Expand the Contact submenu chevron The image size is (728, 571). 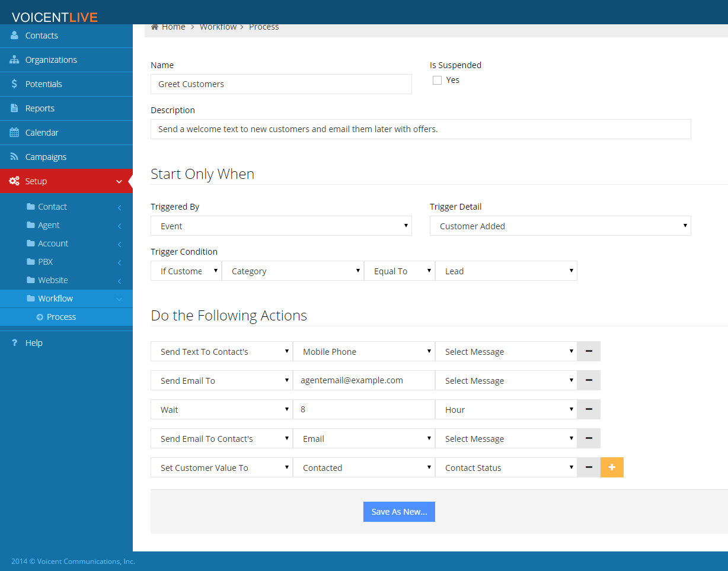coord(119,207)
